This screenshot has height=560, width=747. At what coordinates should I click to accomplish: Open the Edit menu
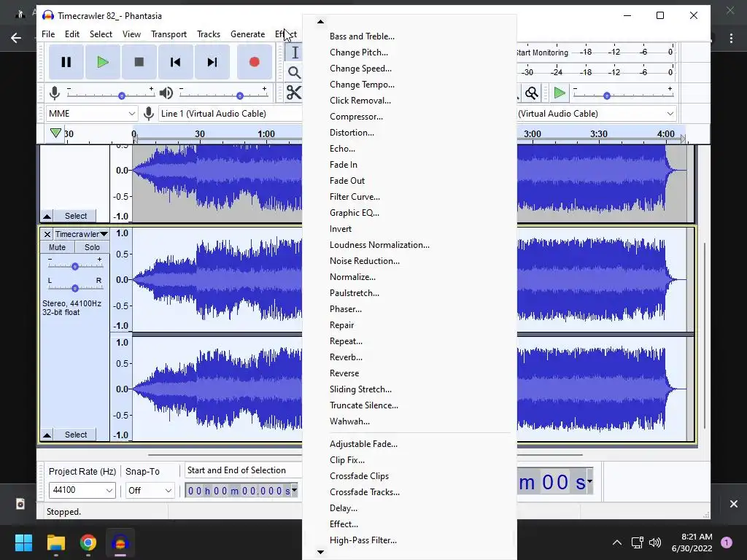point(72,34)
